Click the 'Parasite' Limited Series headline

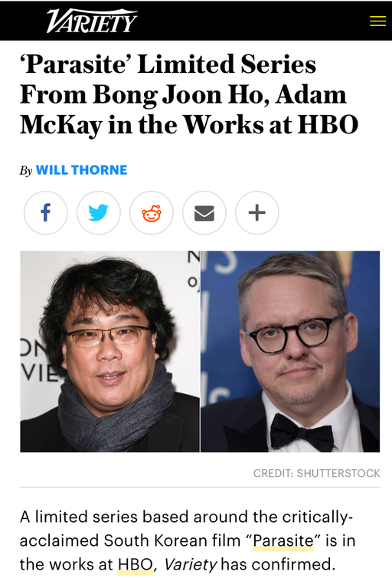click(189, 94)
